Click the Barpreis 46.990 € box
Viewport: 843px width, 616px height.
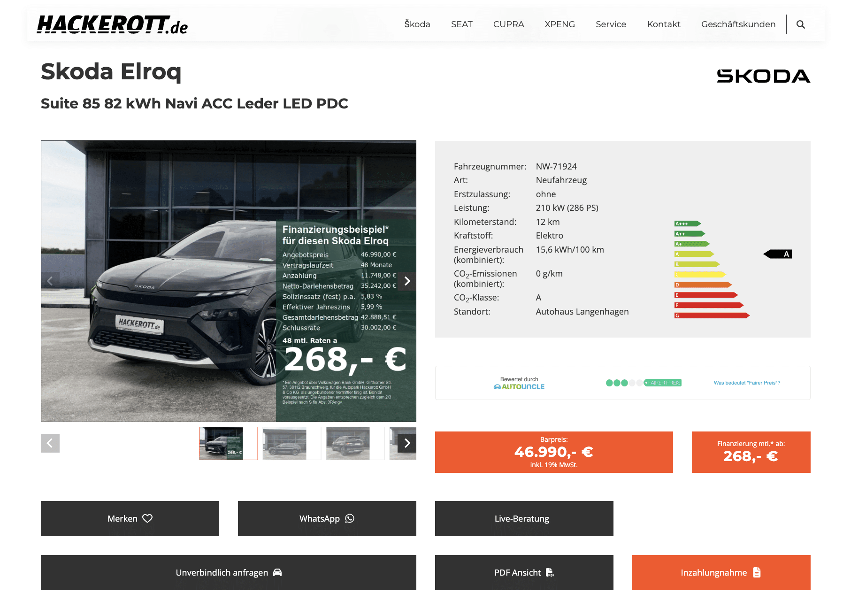click(x=554, y=452)
